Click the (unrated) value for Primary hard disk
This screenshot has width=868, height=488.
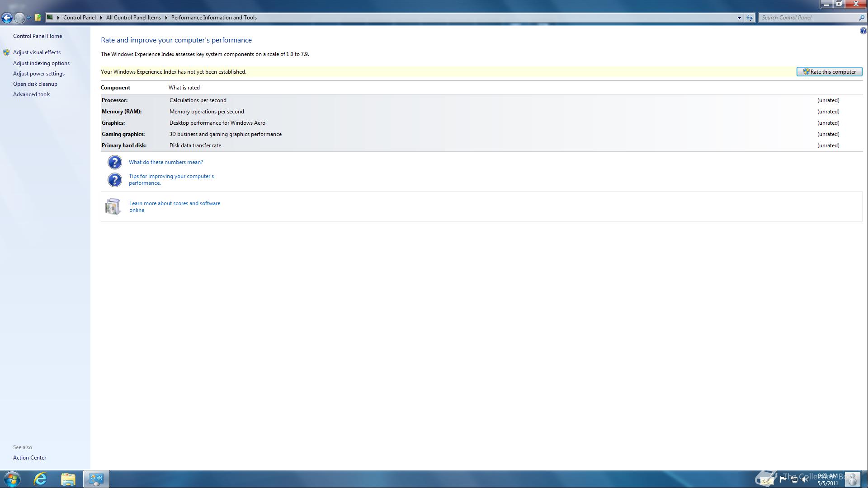(x=828, y=145)
